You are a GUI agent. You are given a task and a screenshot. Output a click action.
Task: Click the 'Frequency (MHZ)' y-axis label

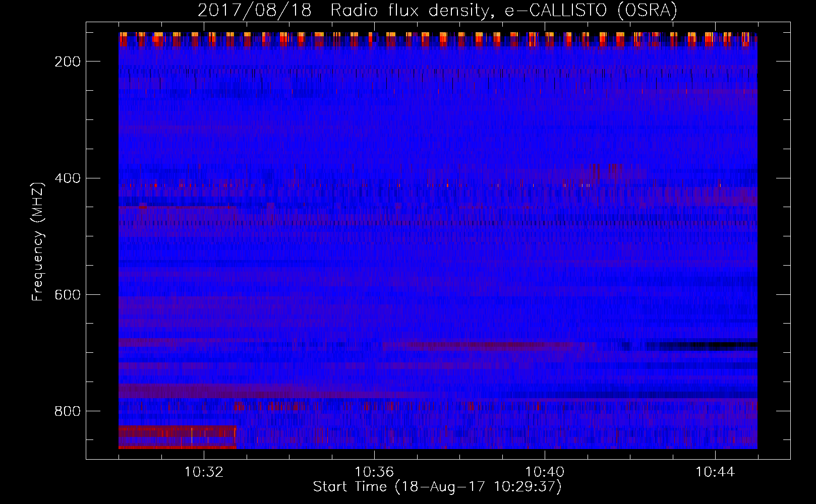(x=37, y=241)
